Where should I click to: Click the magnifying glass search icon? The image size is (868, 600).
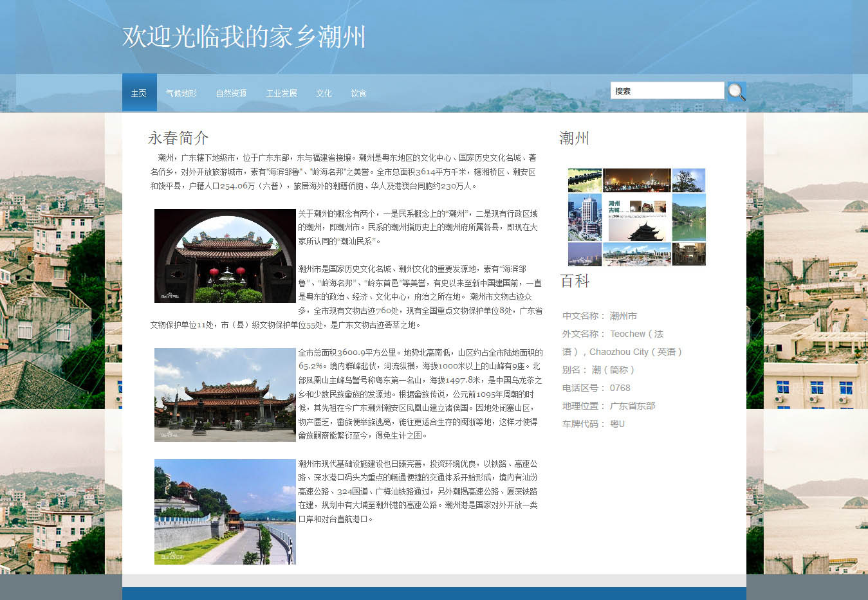pyautogui.click(x=737, y=92)
